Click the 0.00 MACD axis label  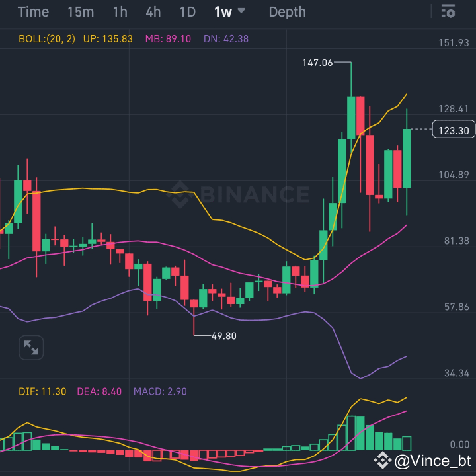point(459,444)
